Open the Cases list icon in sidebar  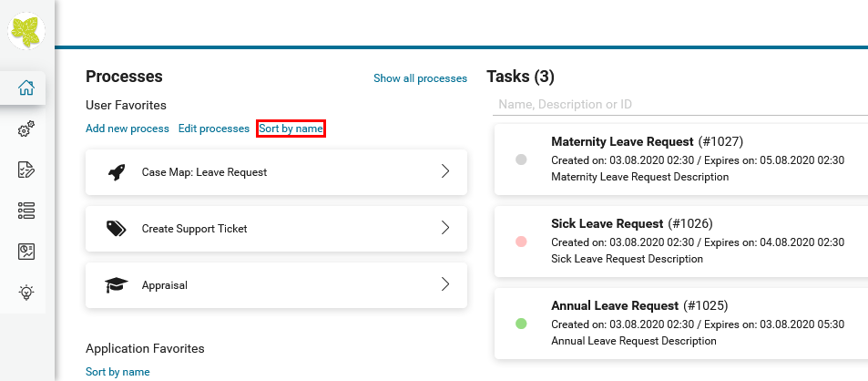point(26,211)
